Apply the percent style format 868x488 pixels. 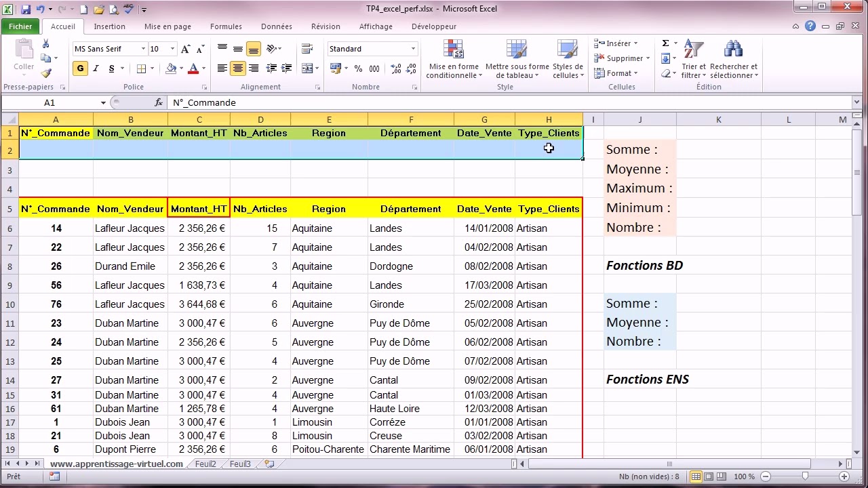click(358, 68)
